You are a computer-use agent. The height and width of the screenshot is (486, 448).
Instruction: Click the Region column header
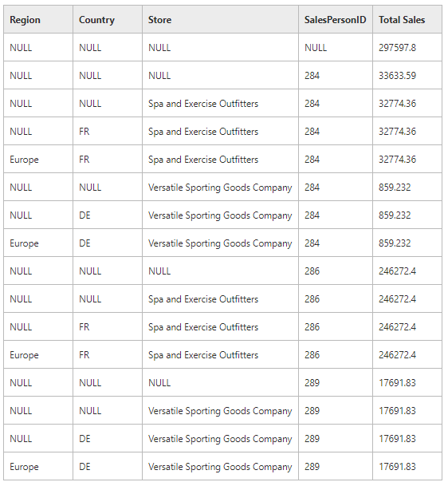pos(38,19)
